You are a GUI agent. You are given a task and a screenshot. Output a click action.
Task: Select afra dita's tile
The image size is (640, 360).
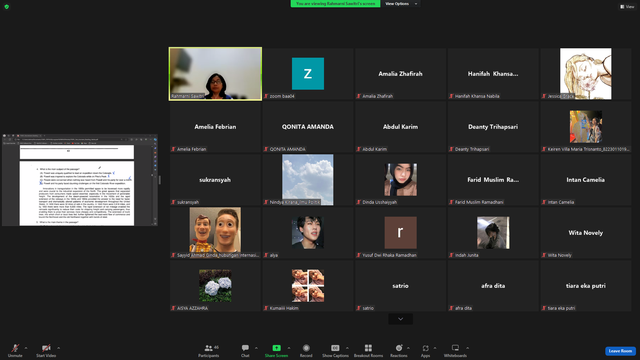[493, 286]
